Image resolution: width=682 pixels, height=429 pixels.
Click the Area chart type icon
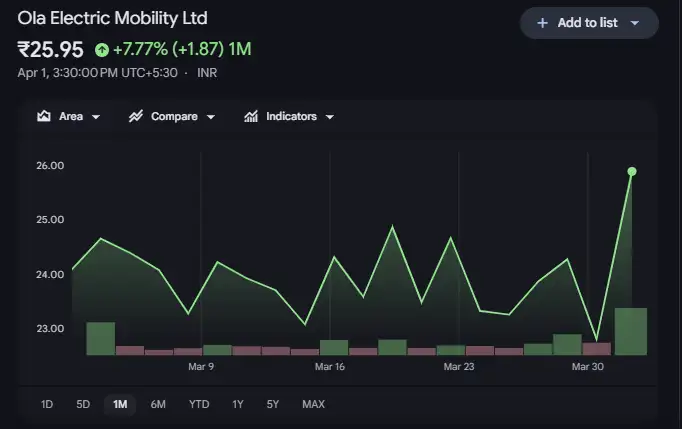(x=43, y=116)
